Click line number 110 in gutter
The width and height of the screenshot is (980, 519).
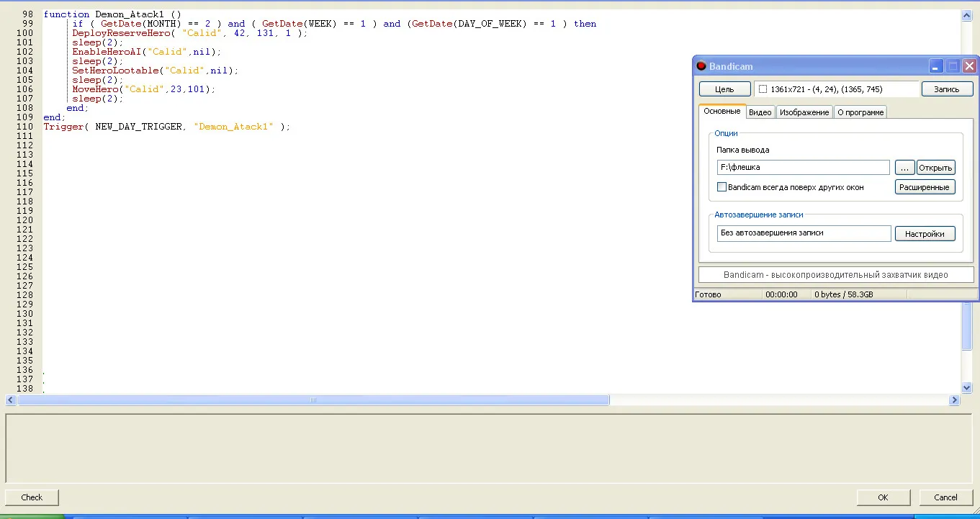tap(24, 127)
